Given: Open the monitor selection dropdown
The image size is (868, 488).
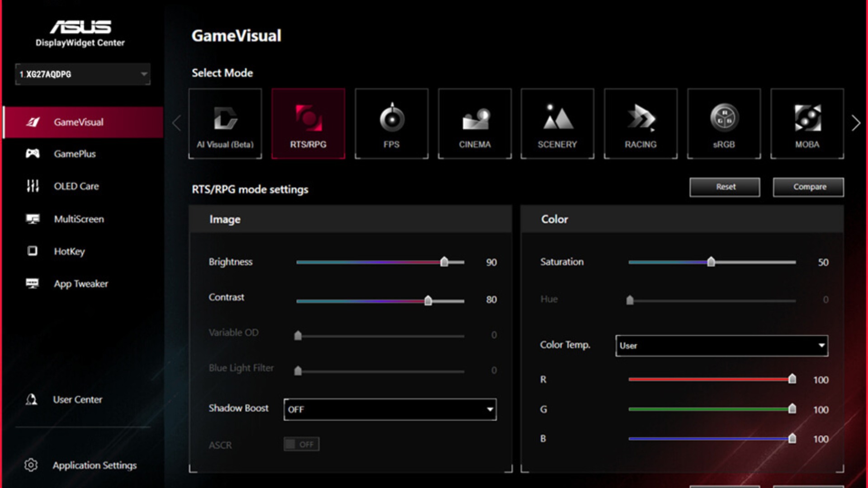Looking at the screenshot, I should (83, 75).
